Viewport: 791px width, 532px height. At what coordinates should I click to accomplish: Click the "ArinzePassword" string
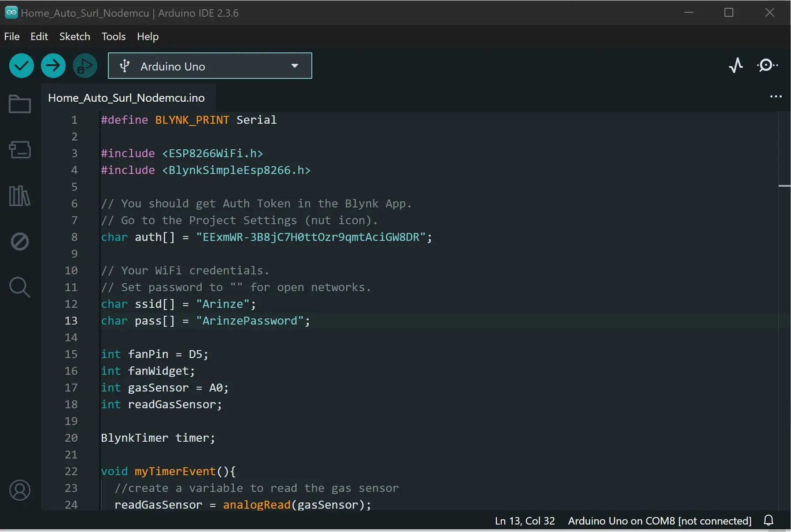250,321
